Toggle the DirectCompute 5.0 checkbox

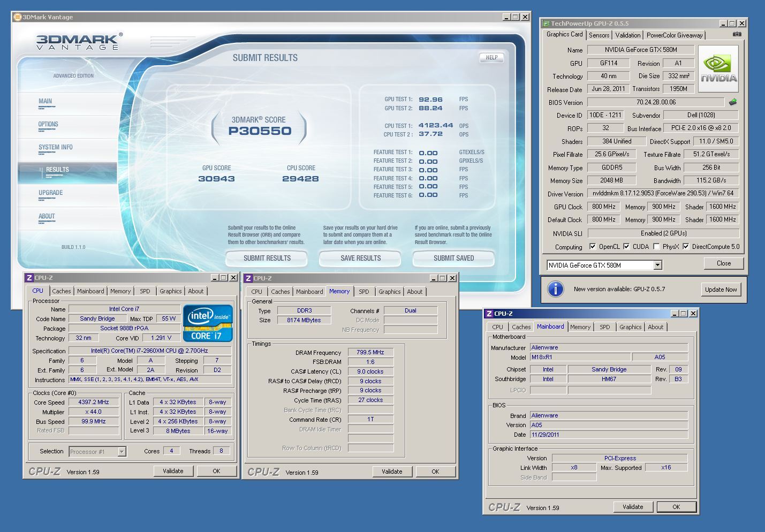[686, 247]
